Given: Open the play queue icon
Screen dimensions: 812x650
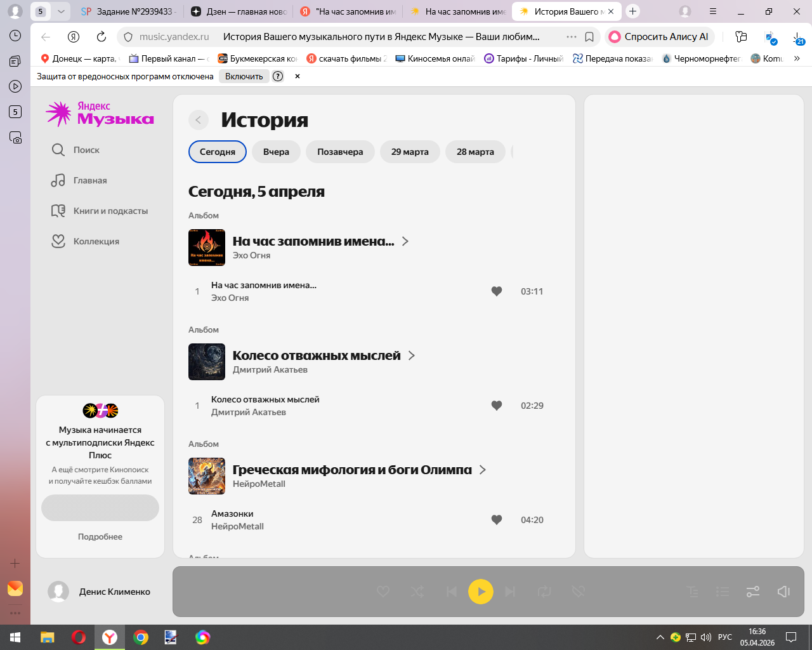Looking at the screenshot, I should 723,592.
